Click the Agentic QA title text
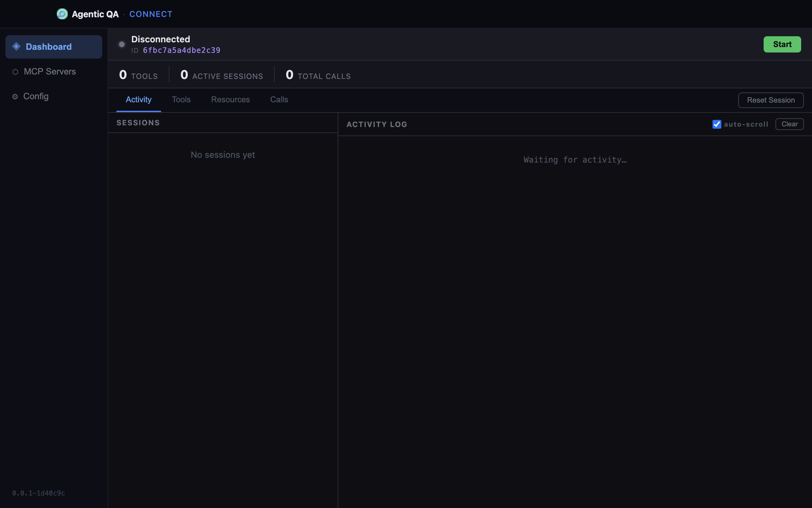Viewport: 812px width, 508px height. click(95, 14)
